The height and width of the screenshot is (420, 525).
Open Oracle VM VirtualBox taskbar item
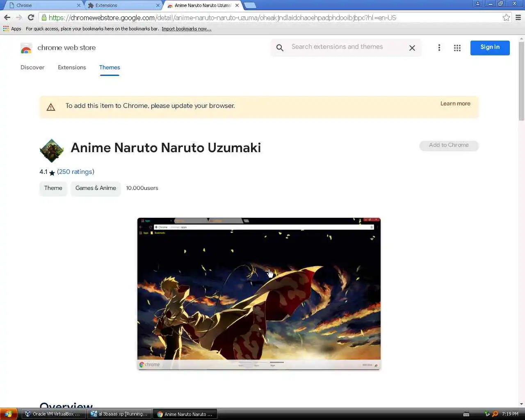point(54,414)
